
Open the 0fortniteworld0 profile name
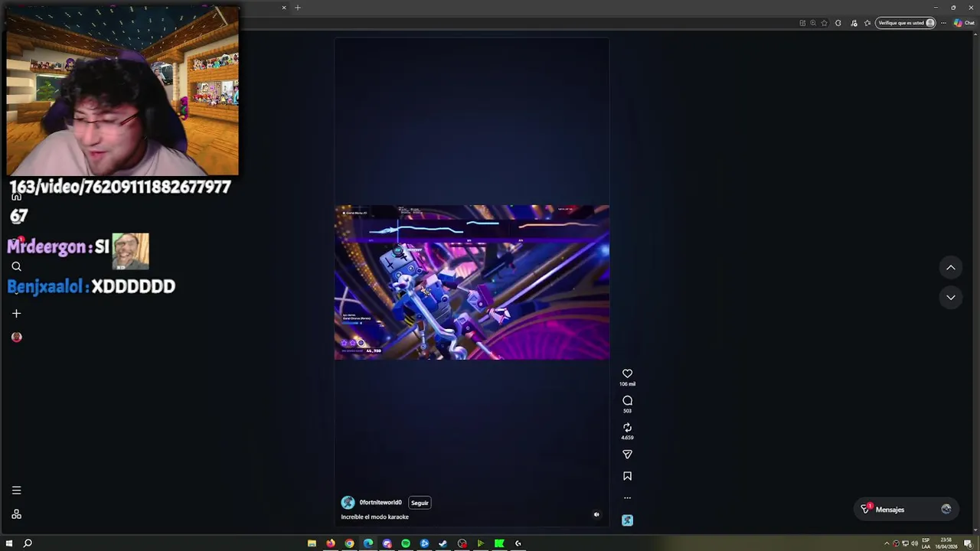tap(381, 503)
